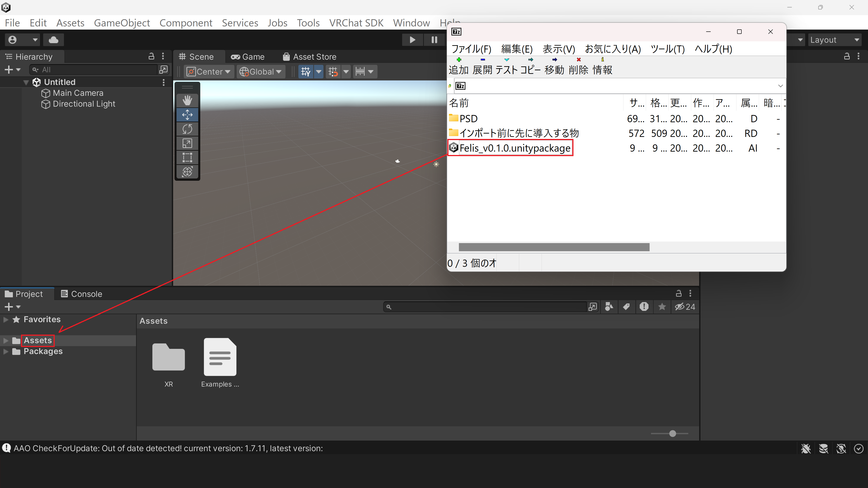Select Main Camera in Hierarchy
This screenshot has height=488, width=868.
click(78, 93)
